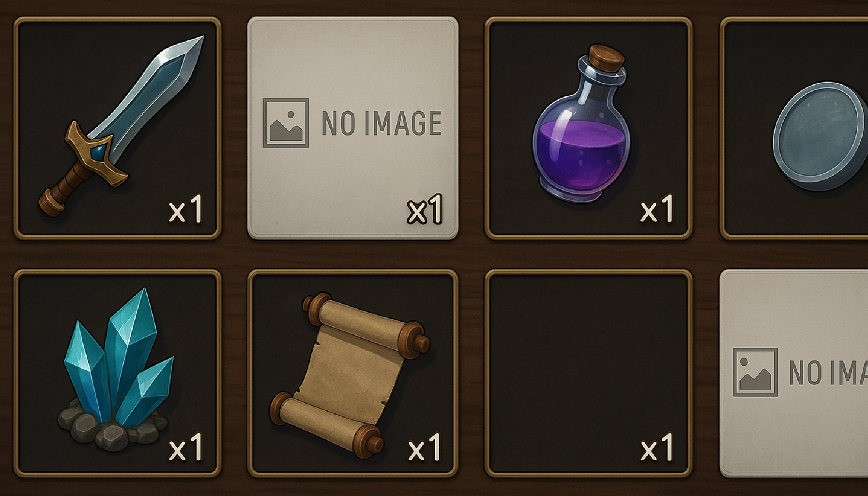
Task: Click the potion's x1 quantity label
Action: click(656, 209)
